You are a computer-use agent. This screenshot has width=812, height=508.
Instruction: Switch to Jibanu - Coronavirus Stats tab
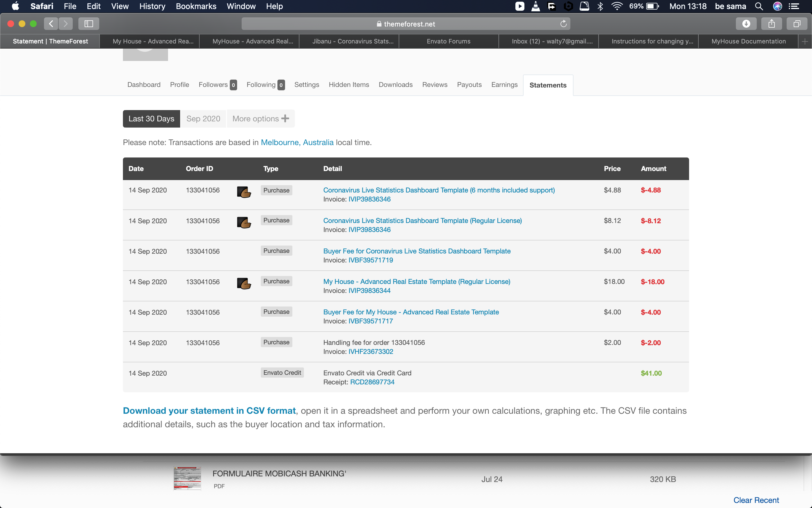(349, 41)
